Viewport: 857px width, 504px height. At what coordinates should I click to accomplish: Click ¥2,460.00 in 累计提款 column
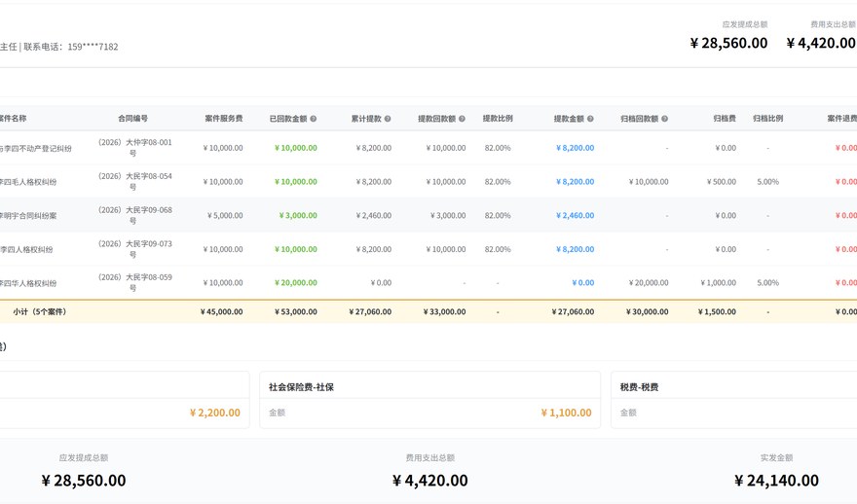point(373,216)
